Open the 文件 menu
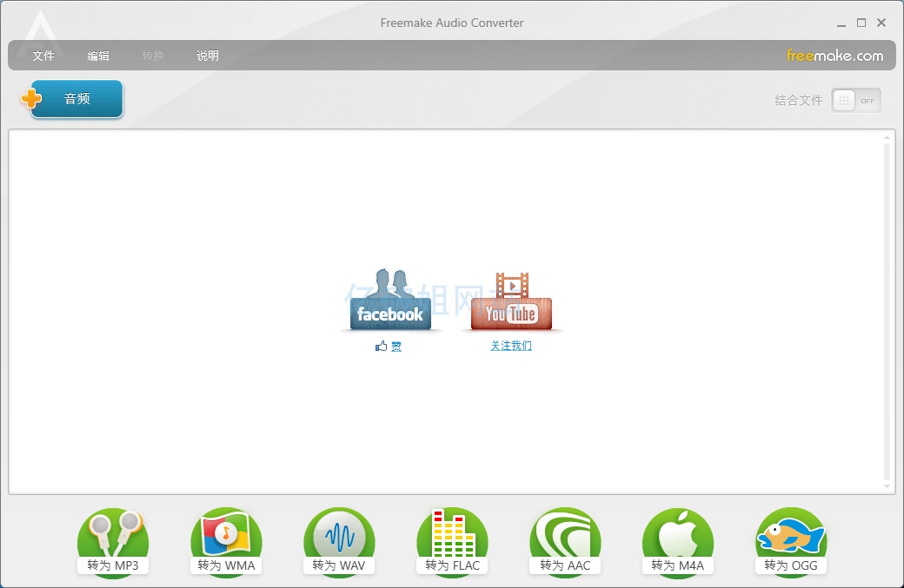Screen dimensions: 904x588 43,56
